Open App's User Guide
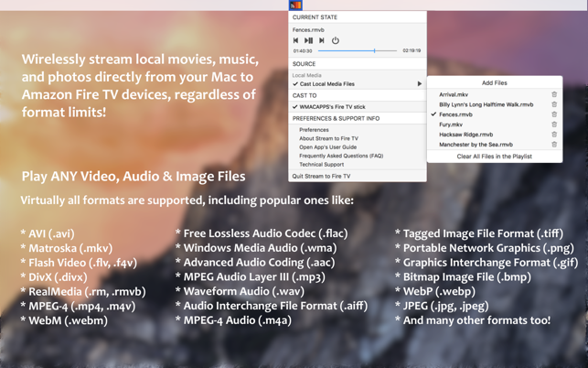This screenshot has height=368, width=588. [327, 147]
